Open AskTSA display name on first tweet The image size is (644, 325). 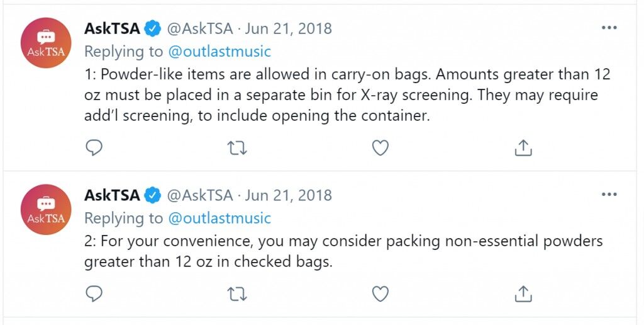[112, 29]
